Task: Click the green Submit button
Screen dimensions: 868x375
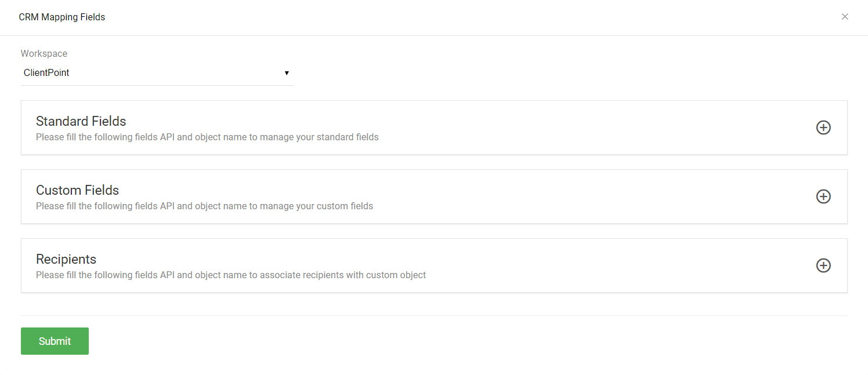Action: (55, 341)
